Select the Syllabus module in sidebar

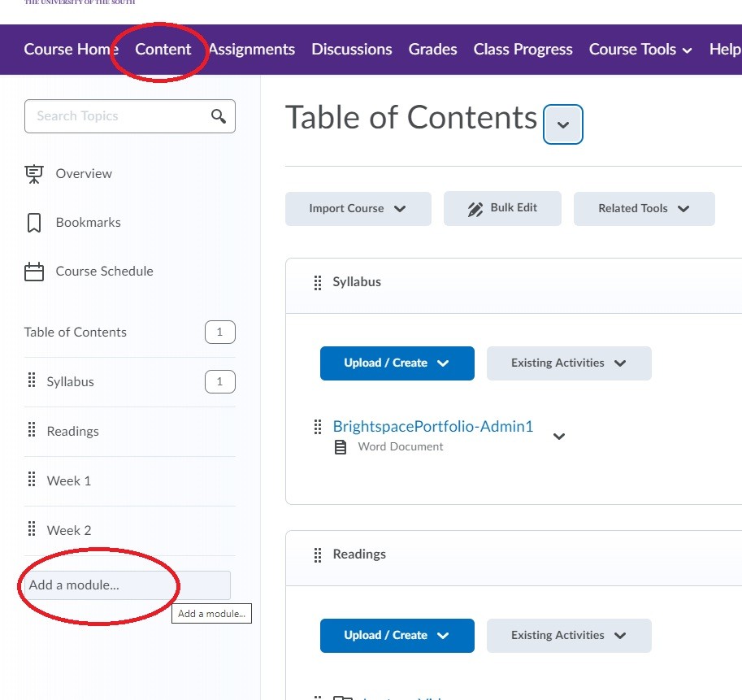click(x=70, y=382)
